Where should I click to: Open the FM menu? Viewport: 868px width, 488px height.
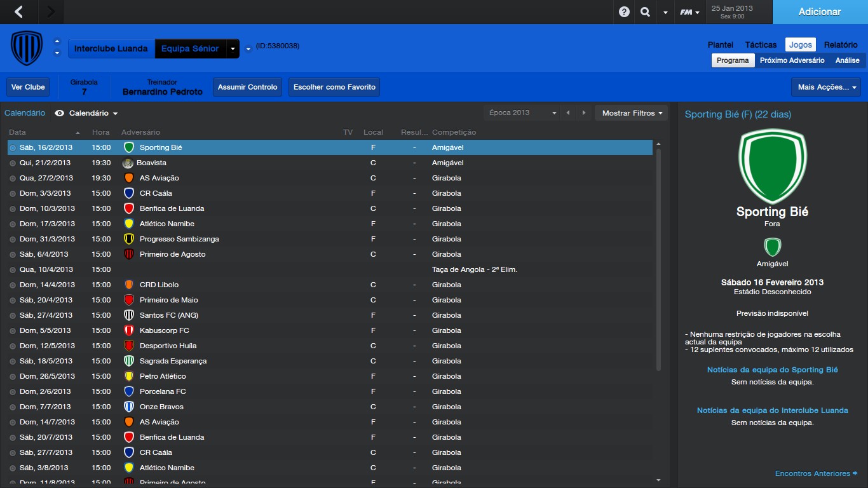tap(689, 12)
